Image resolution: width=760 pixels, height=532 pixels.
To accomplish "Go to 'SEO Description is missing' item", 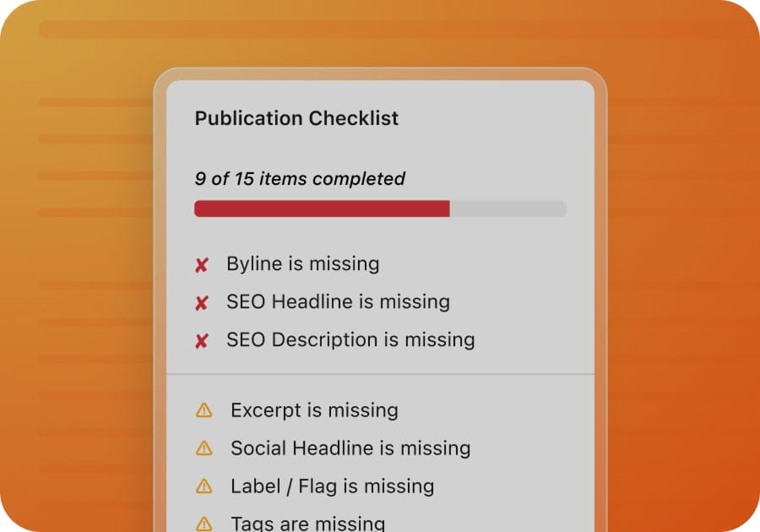I will click(350, 339).
